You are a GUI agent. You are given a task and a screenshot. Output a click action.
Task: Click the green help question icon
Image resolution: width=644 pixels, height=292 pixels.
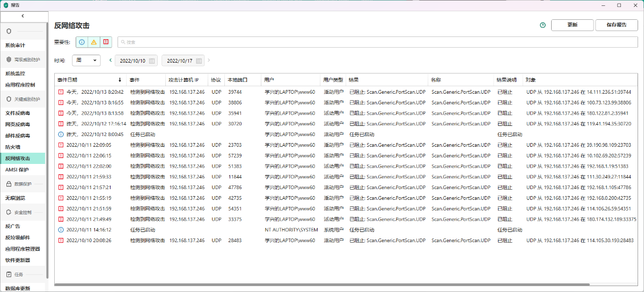coord(543,25)
